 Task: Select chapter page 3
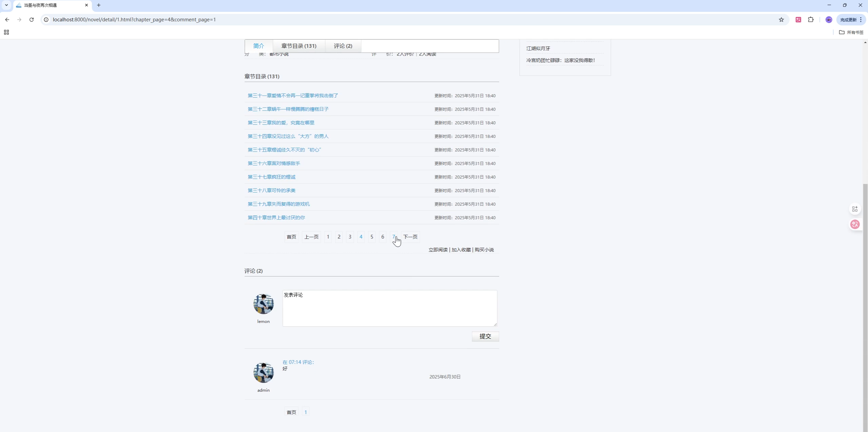coord(350,237)
